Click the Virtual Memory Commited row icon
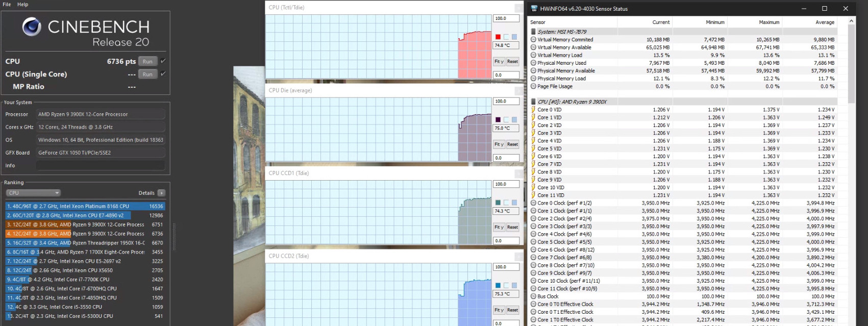The height and width of the screenshot is (326, 868). [x=533, y=39]
